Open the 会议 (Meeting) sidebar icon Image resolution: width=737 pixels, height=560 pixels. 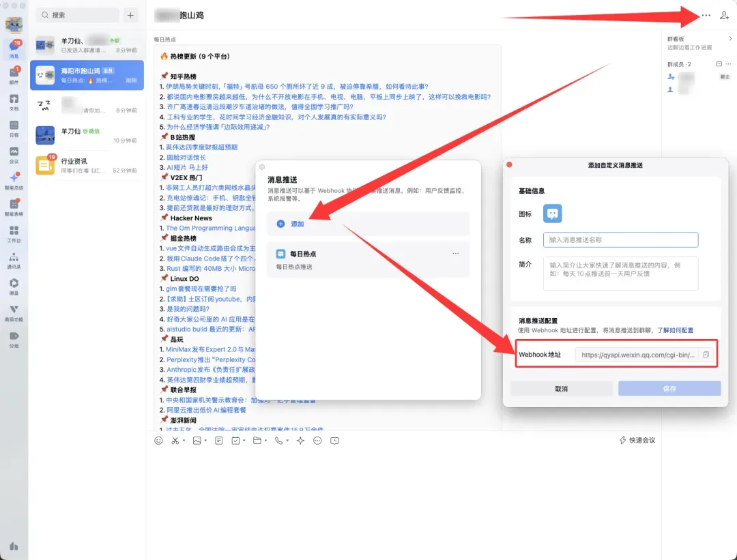pos(14,154)
